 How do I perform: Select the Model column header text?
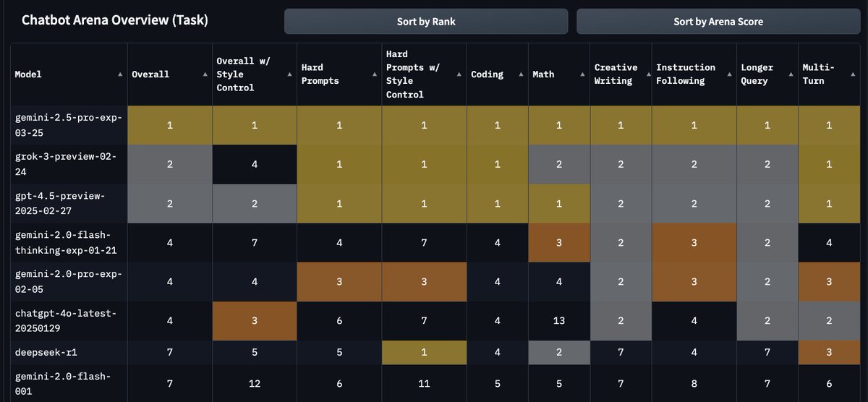28,74
